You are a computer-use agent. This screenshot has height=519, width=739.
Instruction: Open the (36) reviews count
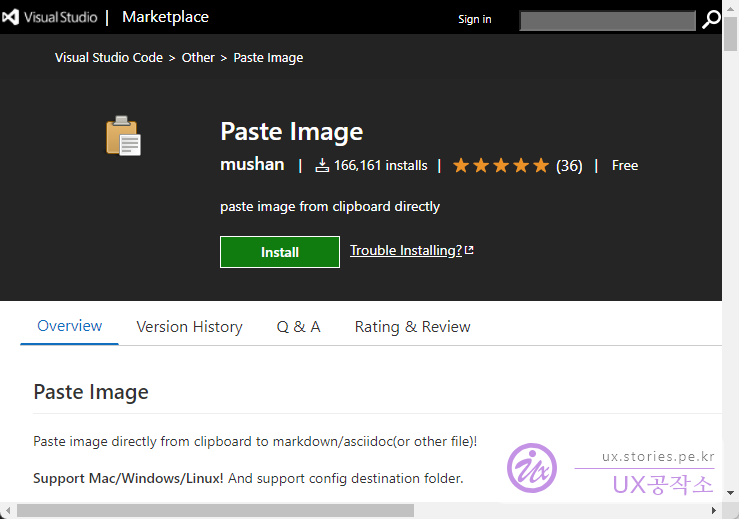click(569, 166)
